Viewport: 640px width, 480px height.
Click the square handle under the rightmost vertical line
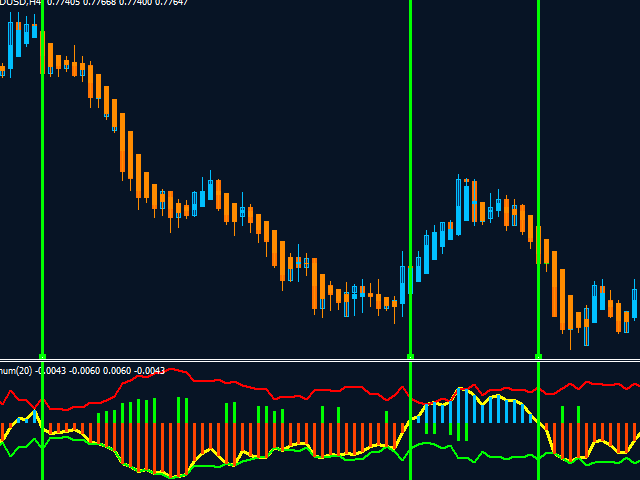pyautogui.click(x=539, y=356)
